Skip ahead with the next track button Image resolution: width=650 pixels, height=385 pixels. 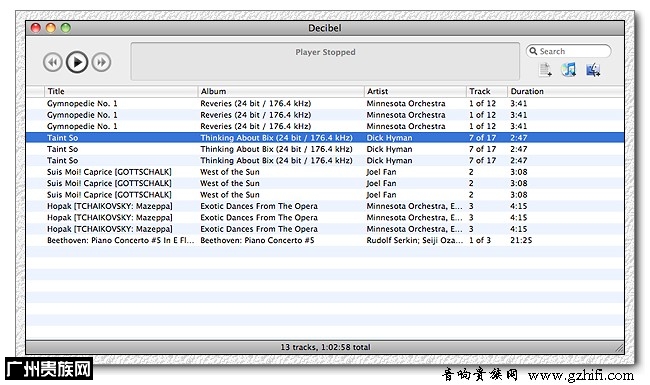click(x=102, y=62)
